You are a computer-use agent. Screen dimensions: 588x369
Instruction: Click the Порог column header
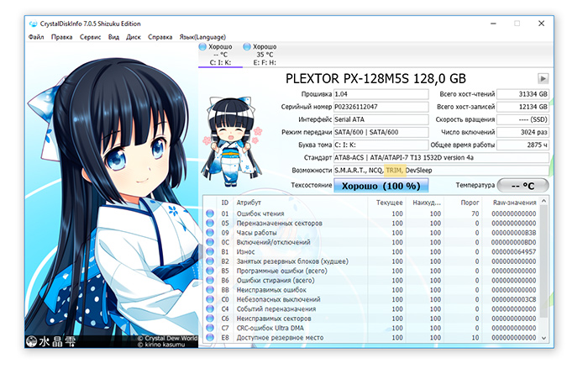(x=463, y=203)
